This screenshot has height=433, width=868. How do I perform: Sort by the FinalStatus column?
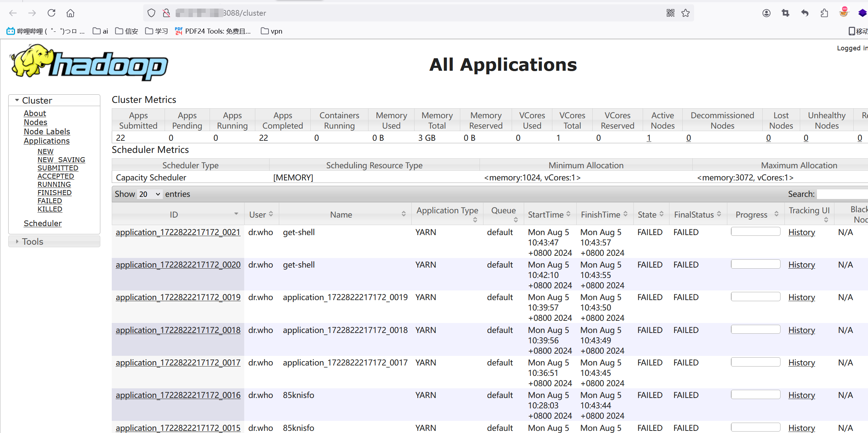[x=698, y=214]
